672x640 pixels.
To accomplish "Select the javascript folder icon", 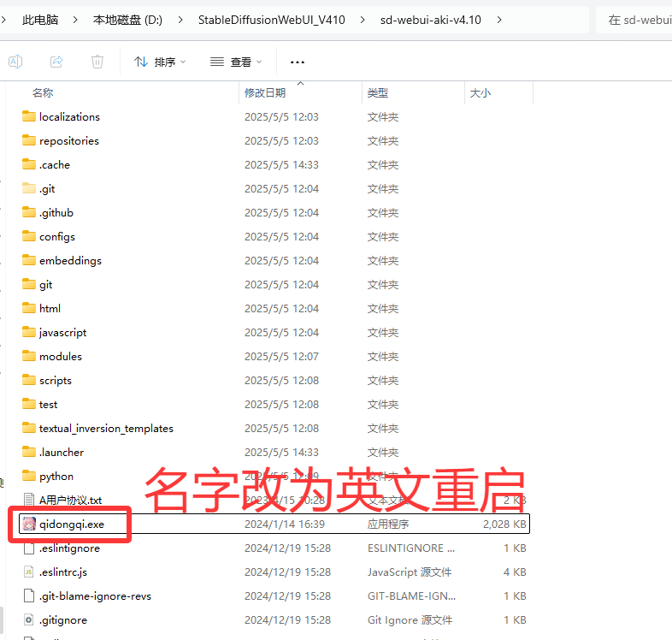I will point(29,333).
